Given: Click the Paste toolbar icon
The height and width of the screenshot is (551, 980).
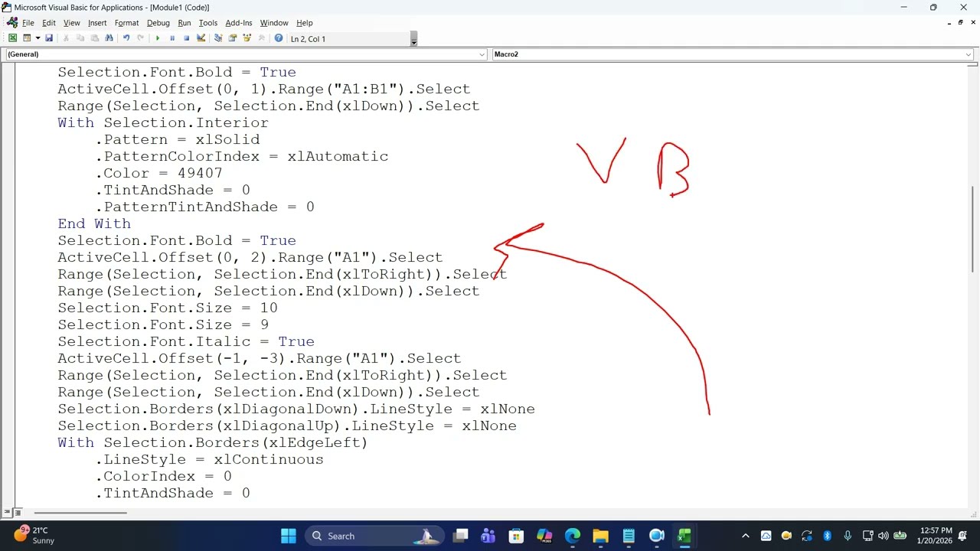Looking at the screenshot, I should [94, 38].
